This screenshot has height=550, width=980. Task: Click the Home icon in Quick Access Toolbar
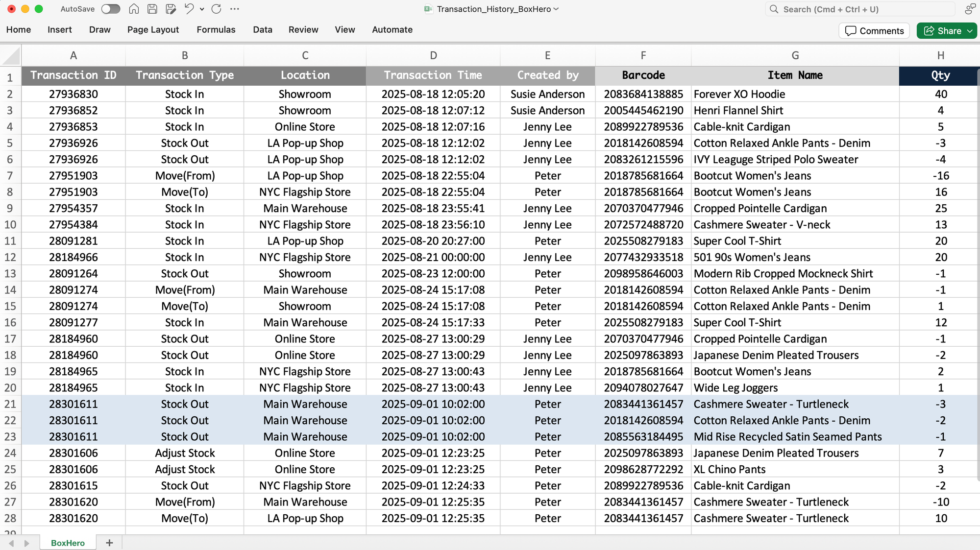(x=133, y=9)
